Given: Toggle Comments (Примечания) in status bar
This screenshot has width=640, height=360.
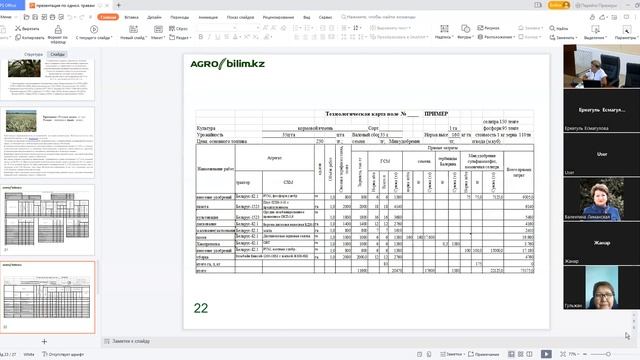Looking at the screenshot, I should point(484,354).
